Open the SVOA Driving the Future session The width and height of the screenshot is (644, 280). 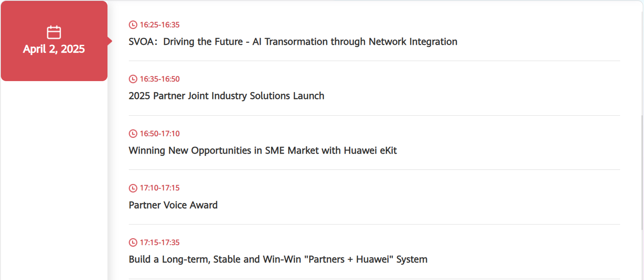point(293,42)
